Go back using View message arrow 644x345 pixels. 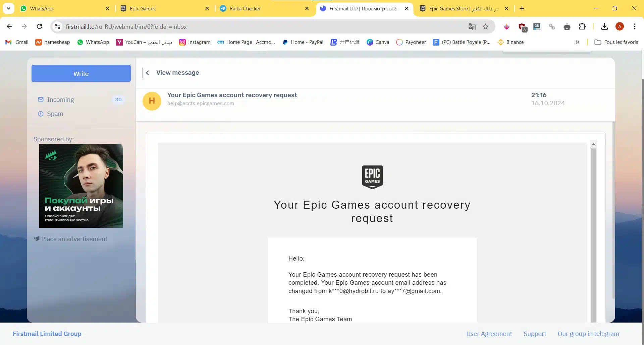coord(147,73)
